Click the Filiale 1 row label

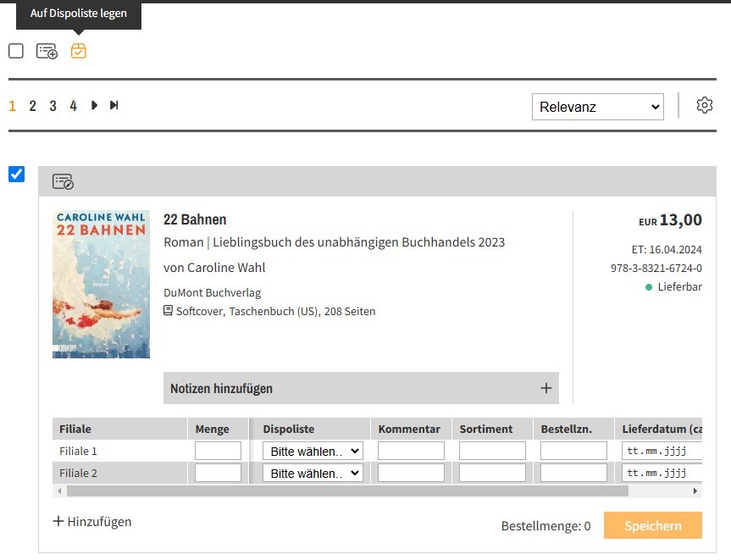(78, 451)
